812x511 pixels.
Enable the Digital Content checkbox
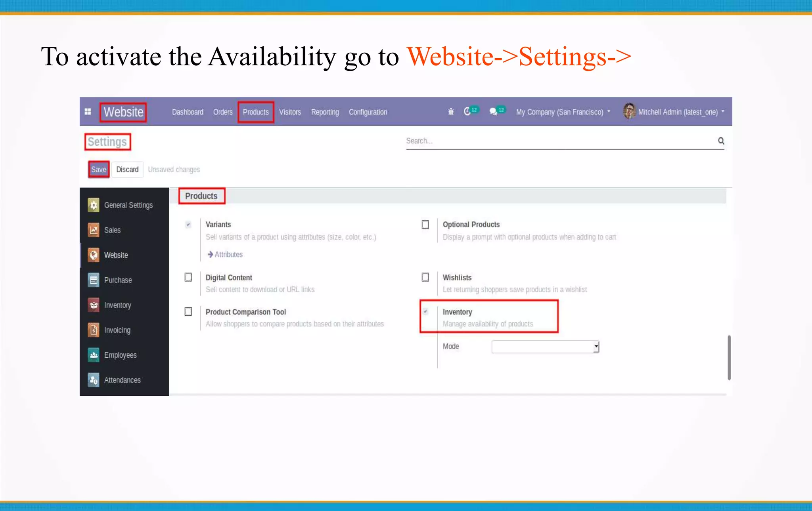[x=188, y=277]
